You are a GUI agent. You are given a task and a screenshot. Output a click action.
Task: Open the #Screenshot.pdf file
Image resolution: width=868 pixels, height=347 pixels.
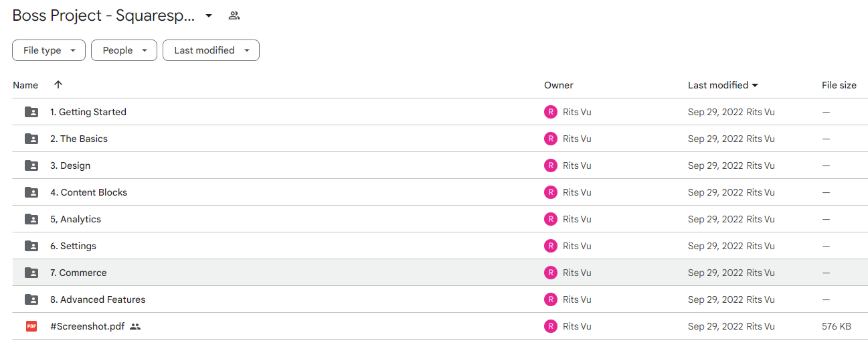tap(87, 326)
